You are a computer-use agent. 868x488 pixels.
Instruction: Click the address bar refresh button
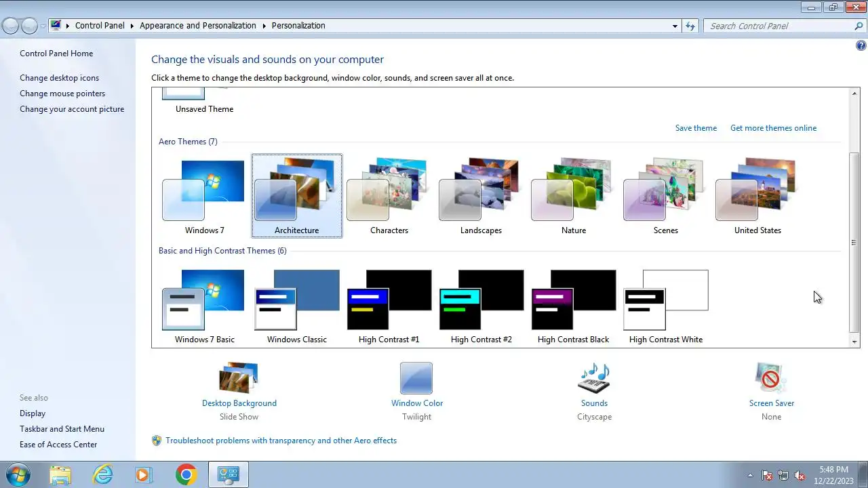click(690, 26)
